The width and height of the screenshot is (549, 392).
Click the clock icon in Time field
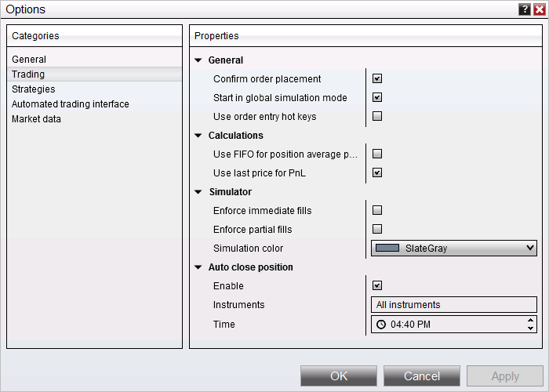(x=381, y=325)
